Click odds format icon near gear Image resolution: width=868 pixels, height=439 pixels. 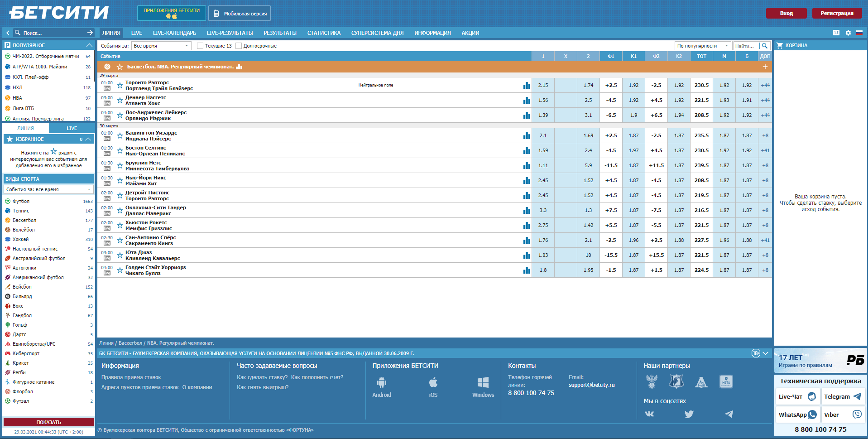coord(836,33)
